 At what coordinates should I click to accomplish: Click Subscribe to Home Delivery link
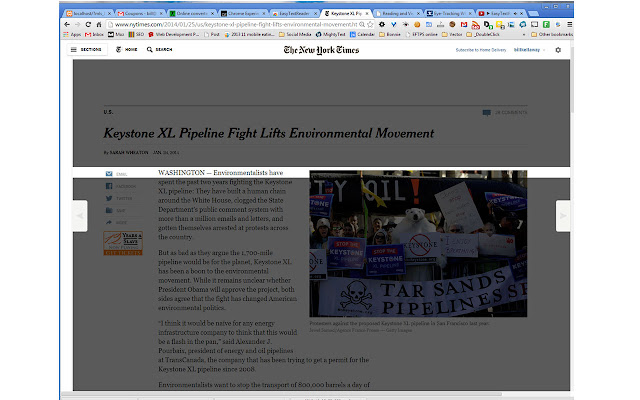(480, 50)
